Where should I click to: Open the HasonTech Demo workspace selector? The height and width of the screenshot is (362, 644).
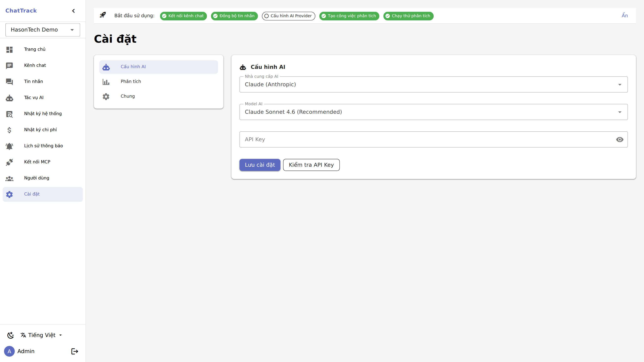tap(42, 30)
